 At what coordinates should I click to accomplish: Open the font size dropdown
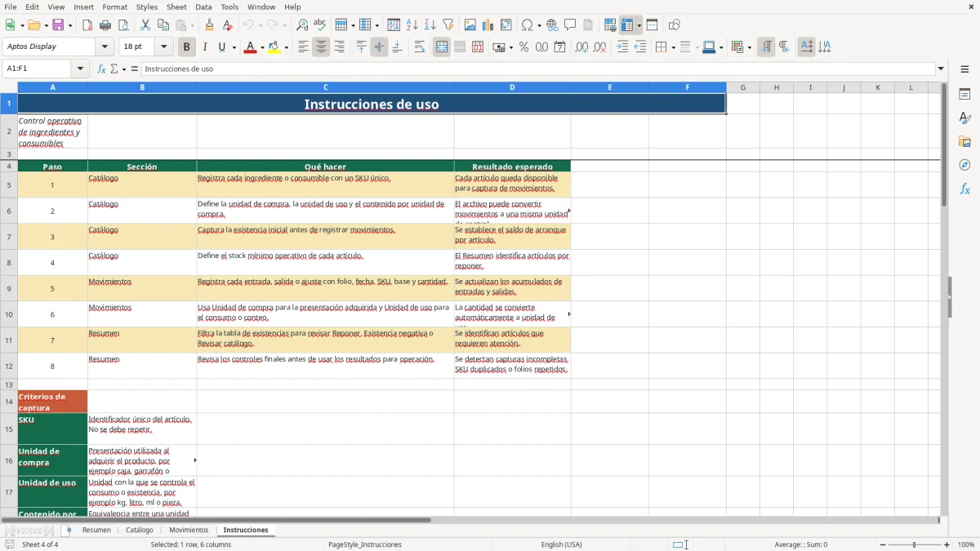[x=163, y=47]
